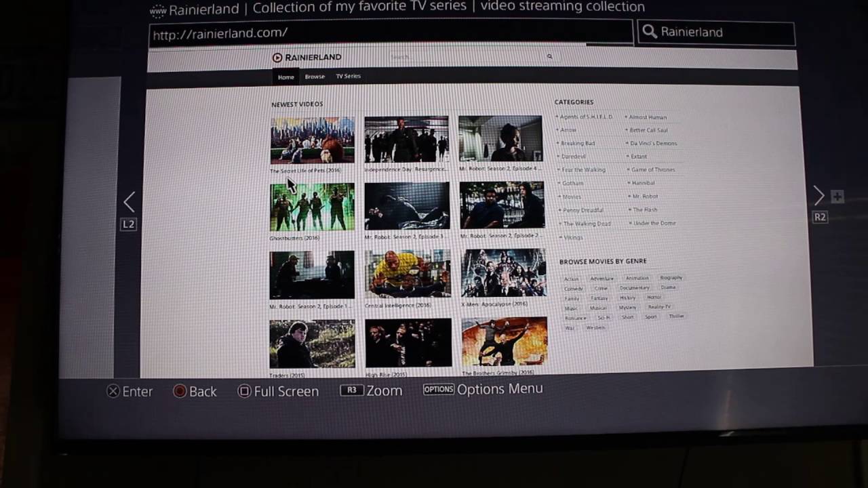Select the Thriller genre tag
Viewport: 868px width, 488px height.
pos(676,317)
